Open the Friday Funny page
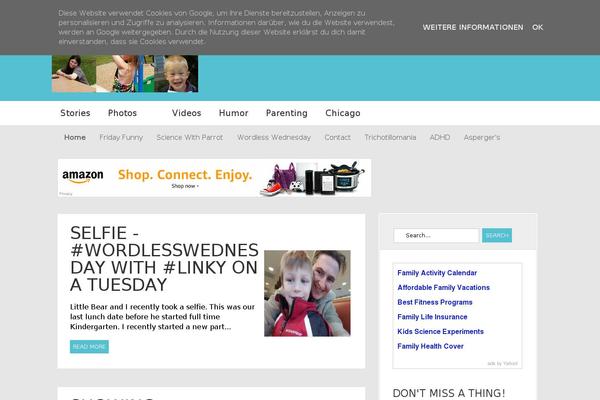The width and height of the screenshot is (600, 400). pyautogui.click(x=121, y=137)
